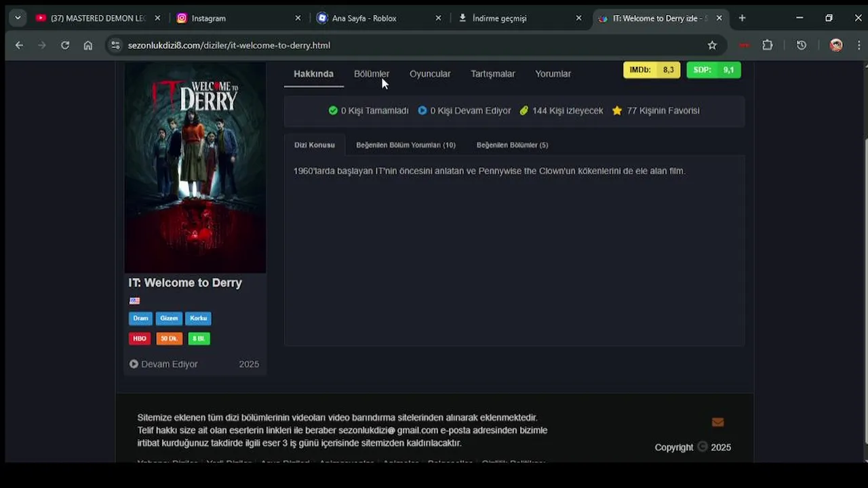Open the Oyuncular tab
868x488 pixels.
pos(430,74)
